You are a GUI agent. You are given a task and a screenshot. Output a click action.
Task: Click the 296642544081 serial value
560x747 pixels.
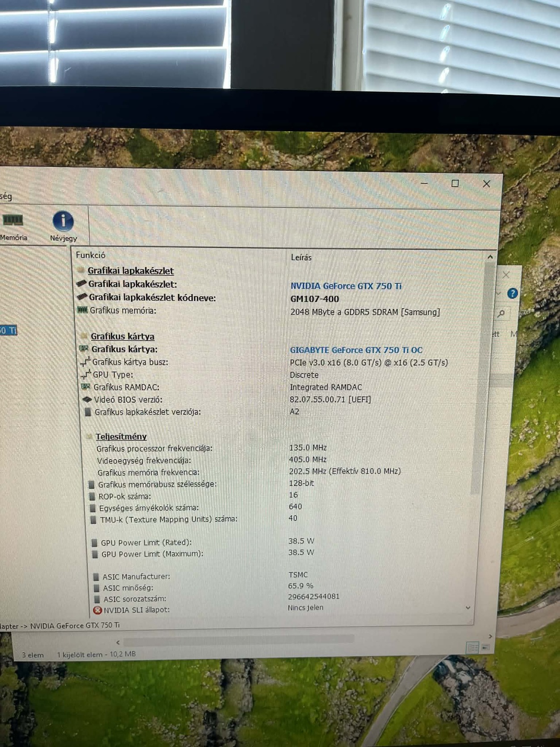(x=313, y=596)
